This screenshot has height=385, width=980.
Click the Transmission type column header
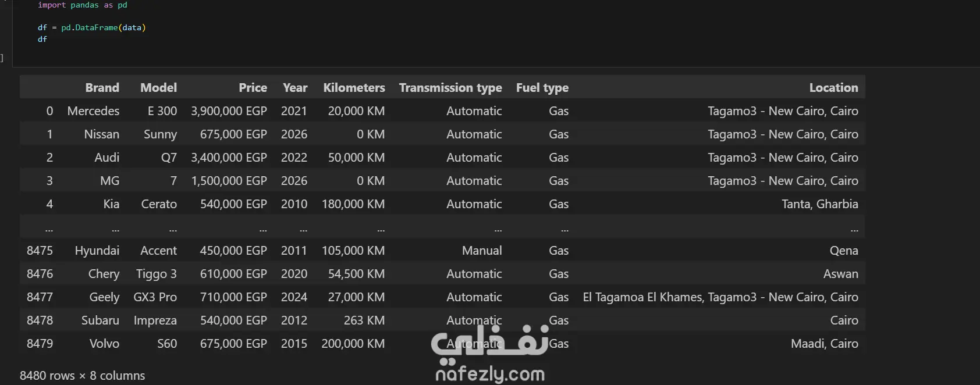[x=450, y=88]
